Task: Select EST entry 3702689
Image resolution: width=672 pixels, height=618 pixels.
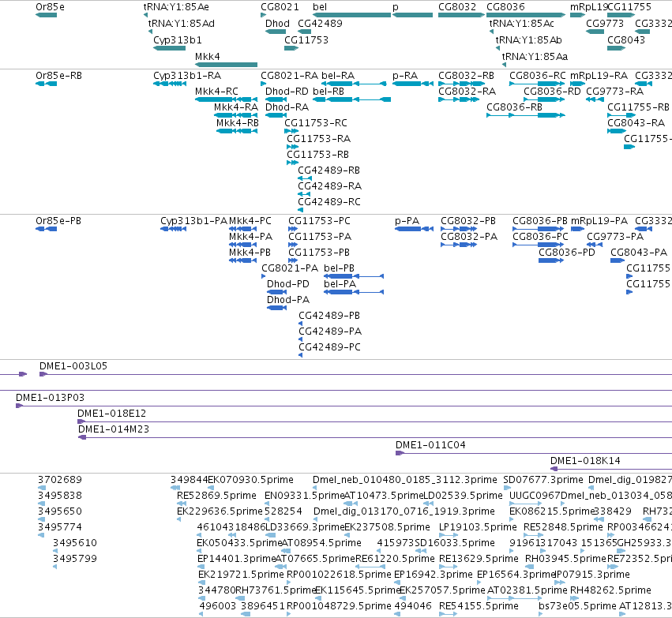Action: coord(59,480)
